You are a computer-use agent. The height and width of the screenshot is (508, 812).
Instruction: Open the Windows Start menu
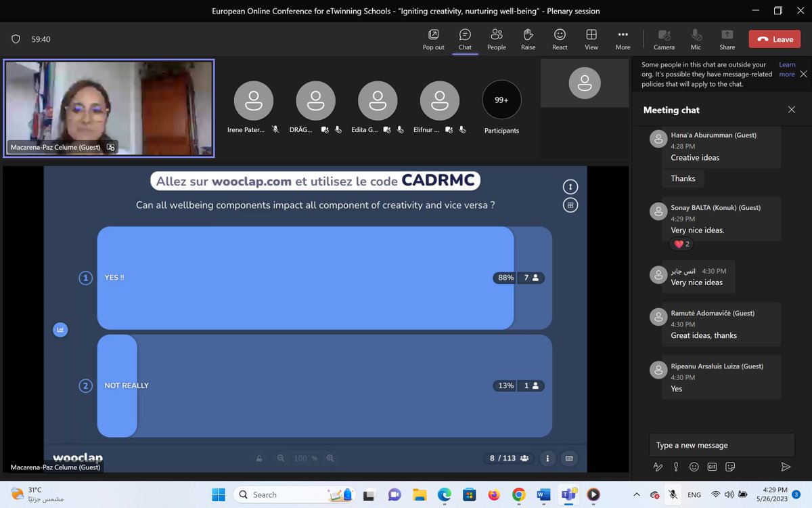[217, 494]
